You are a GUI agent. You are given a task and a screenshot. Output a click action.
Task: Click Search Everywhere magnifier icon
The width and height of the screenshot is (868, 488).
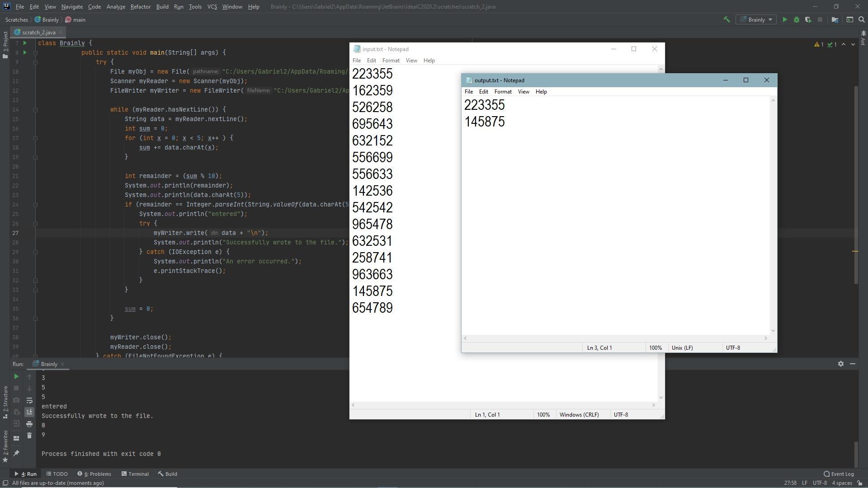pos(862,19)
